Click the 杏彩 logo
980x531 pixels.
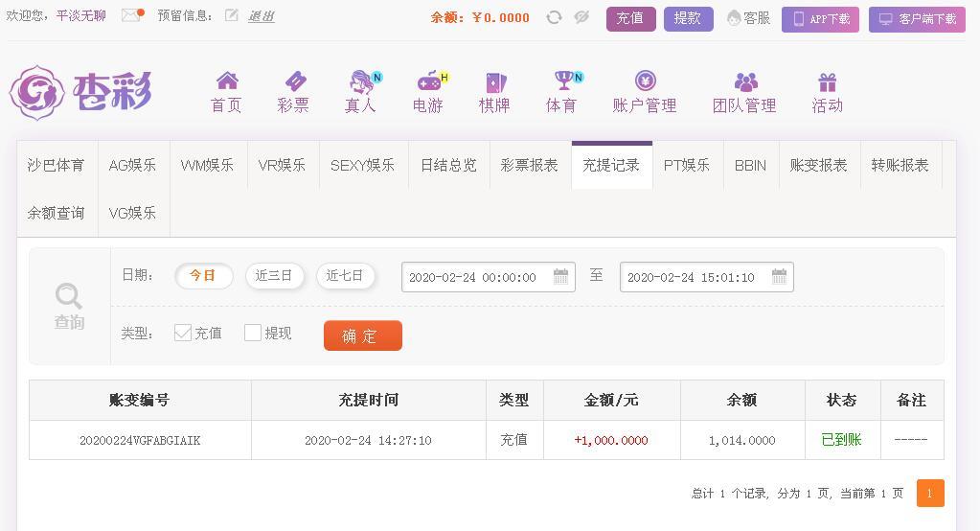coord(80,93)
